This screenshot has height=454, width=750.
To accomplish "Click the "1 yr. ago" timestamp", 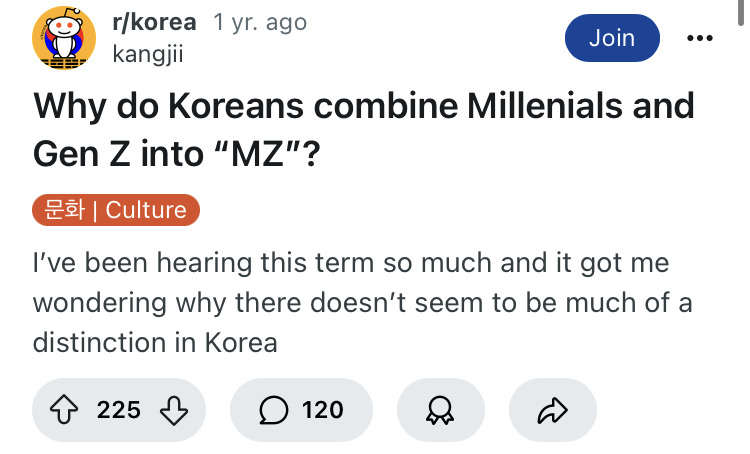I will click(260, 22).
